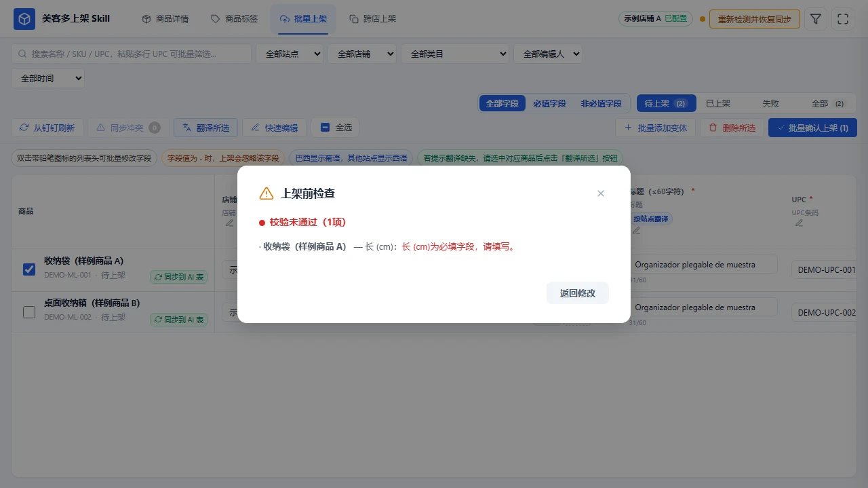Show the 待上架 status list
This screenshot has height=488, width=868.
pos(666,104)
